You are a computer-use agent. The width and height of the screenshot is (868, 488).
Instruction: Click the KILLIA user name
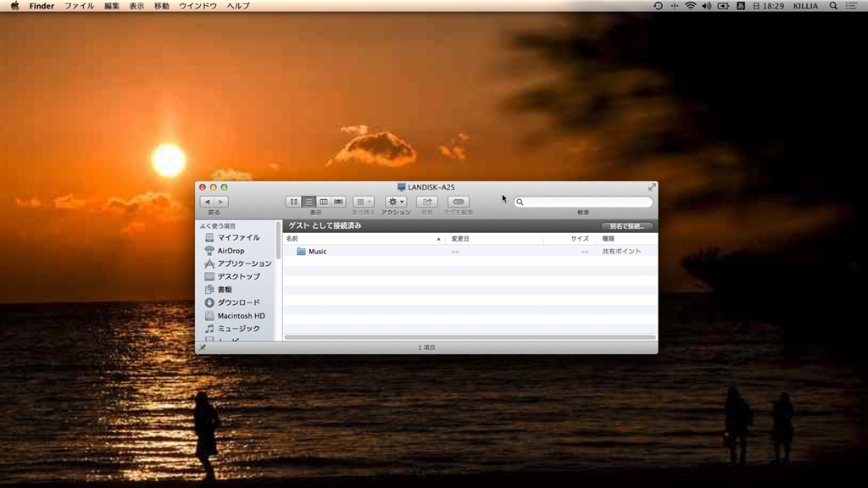click(x=805, y=6)
